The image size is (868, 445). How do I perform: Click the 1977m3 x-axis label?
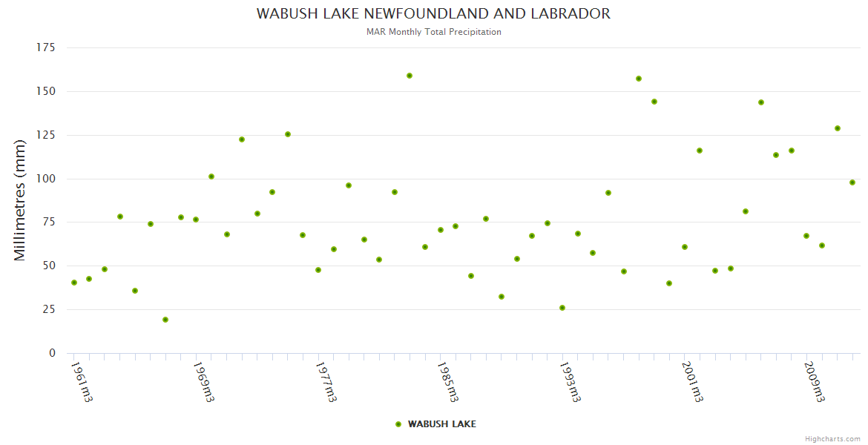(326, 381)
